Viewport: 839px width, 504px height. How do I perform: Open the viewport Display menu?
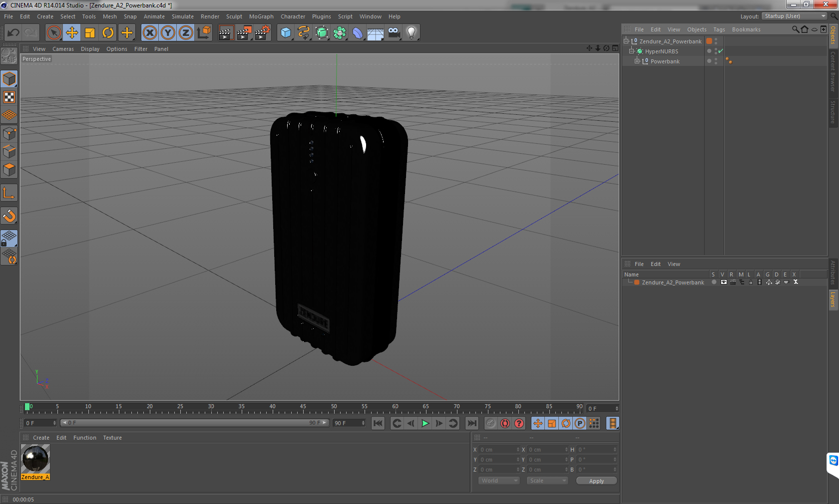(90, 49)
